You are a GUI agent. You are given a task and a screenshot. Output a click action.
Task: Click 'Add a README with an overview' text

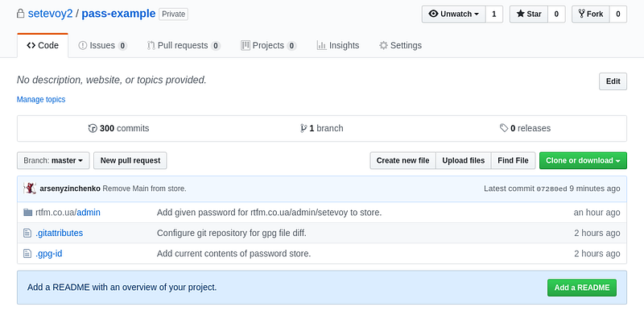[x=122, y=288]
